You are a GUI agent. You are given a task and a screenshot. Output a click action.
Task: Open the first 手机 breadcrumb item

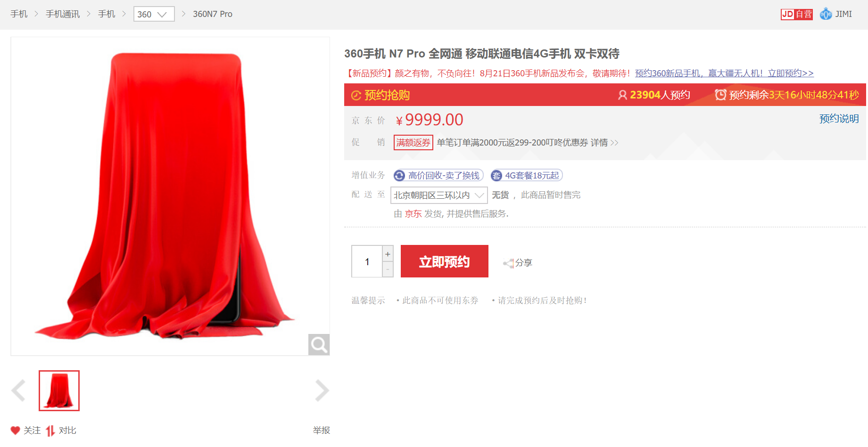pyautogui.click(x=19, y=14)
